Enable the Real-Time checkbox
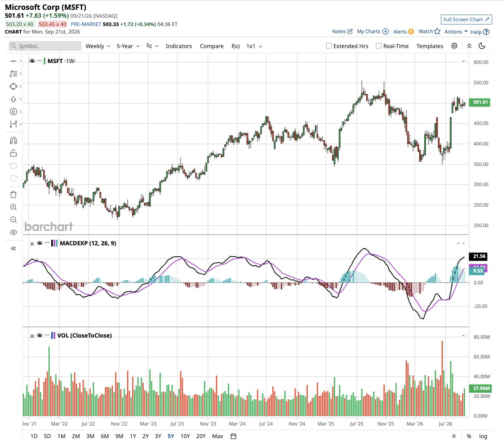Viewport: 504px width, 448px height. [379, 46]
